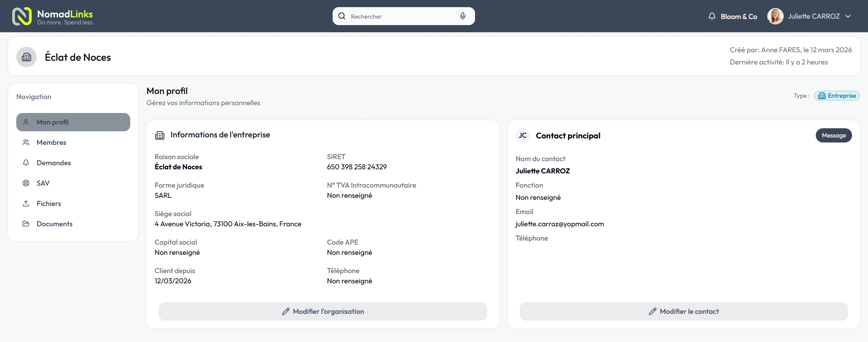Click the Dernière activité: Il y a 2 heures
The image size is (868, 342).
coord(779,62)
